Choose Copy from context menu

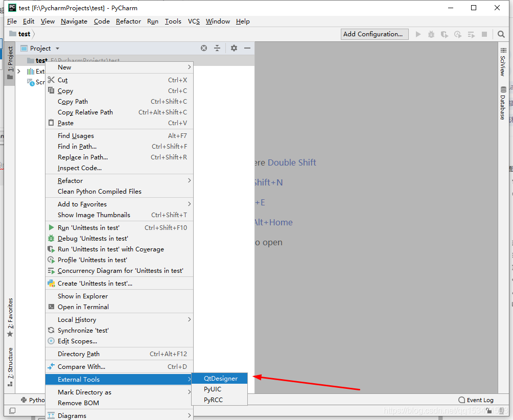pyautogui.click(x=119, y=90)
